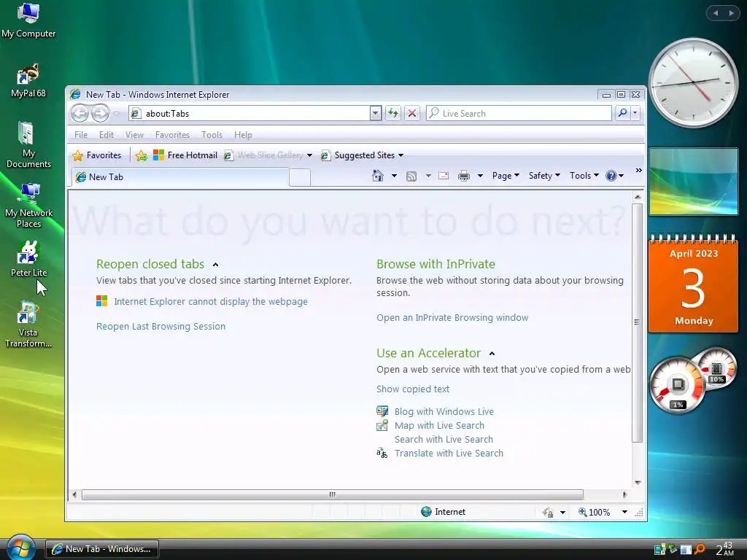Click the orange search tray icon
Image resolution: width=747 pixels, height=560 pixels.
pyautogui.click(x=700, y=549)
